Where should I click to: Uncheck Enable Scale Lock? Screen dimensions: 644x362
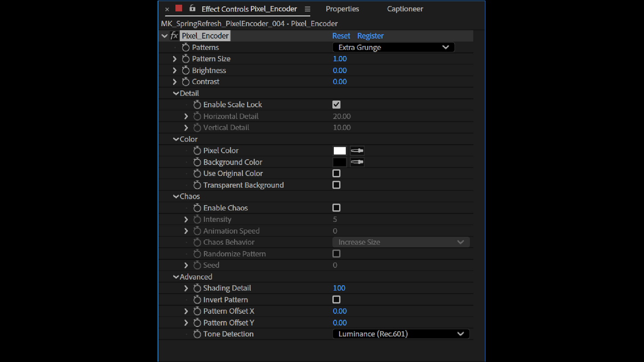tap(336, 104)
